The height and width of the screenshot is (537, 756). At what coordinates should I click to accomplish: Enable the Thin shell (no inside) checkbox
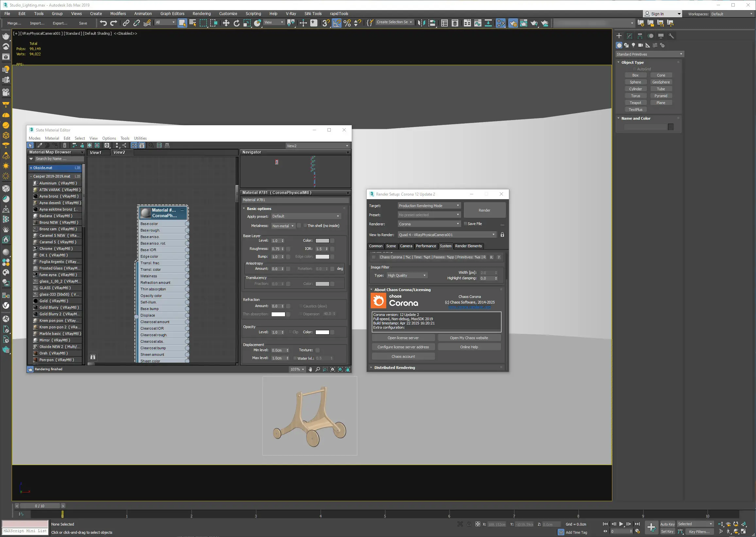pos(305,226)
